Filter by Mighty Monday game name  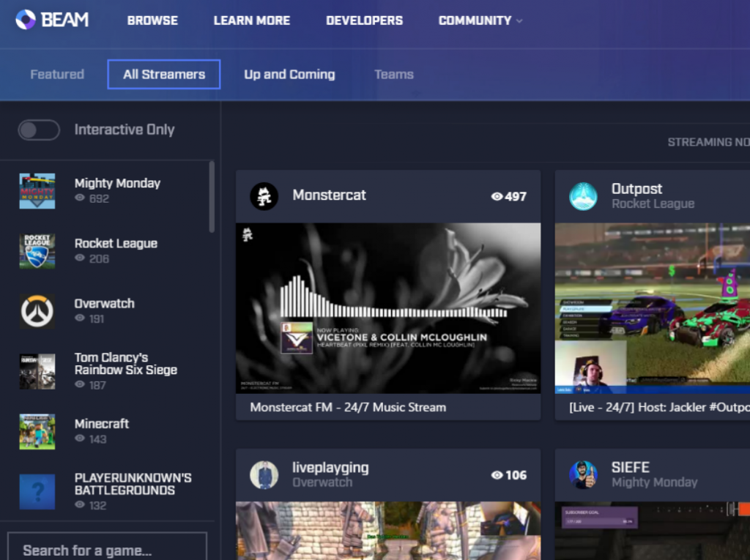pos(117,183)
